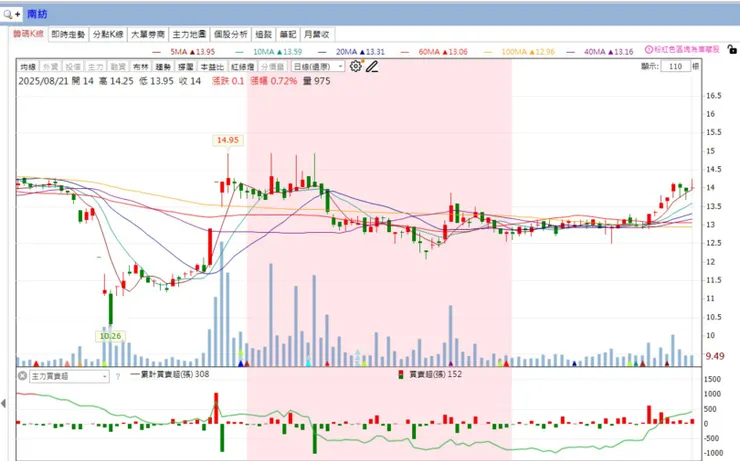This screenshot has height=461, width=740.
Task: Open the 日線(還原) period dropdown
Action: 318,67
